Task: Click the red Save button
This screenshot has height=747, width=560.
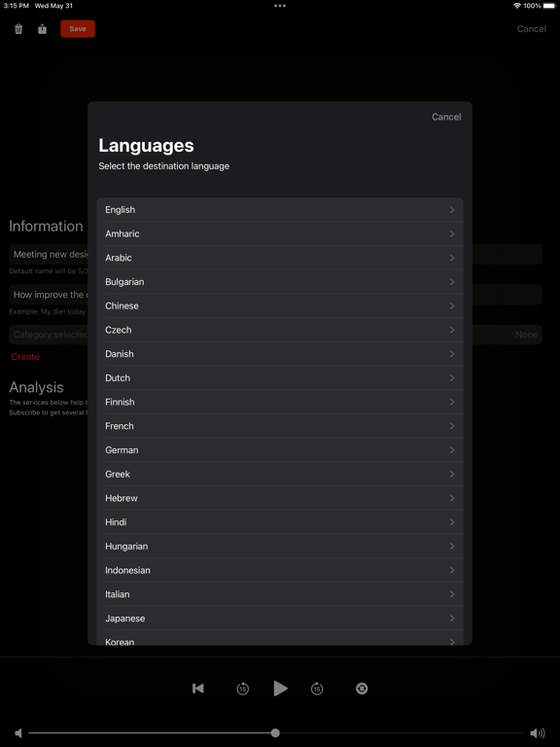Action: click(78, 28)
